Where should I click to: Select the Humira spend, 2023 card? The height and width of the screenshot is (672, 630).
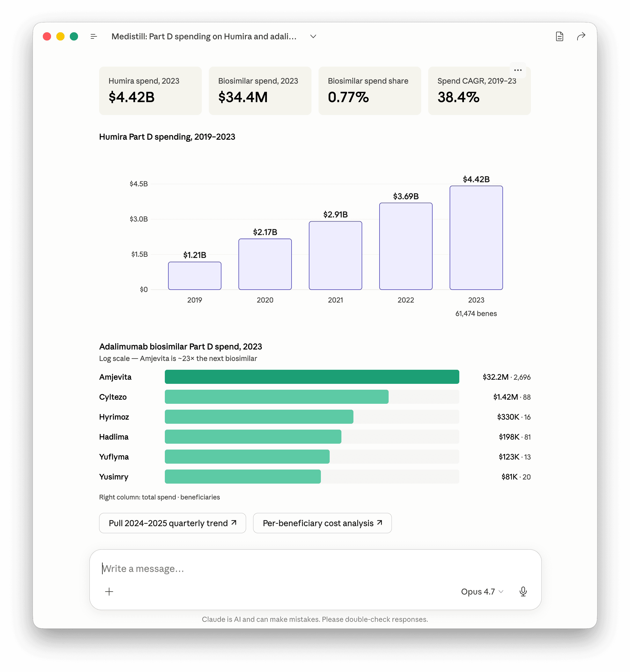[x=150, y=91]
